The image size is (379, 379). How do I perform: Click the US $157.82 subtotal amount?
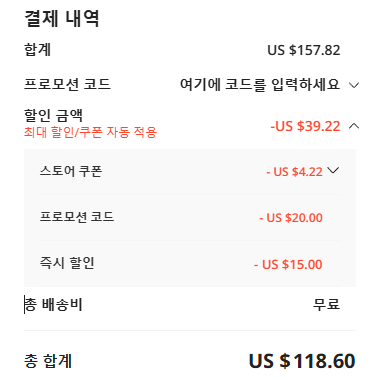304,50
